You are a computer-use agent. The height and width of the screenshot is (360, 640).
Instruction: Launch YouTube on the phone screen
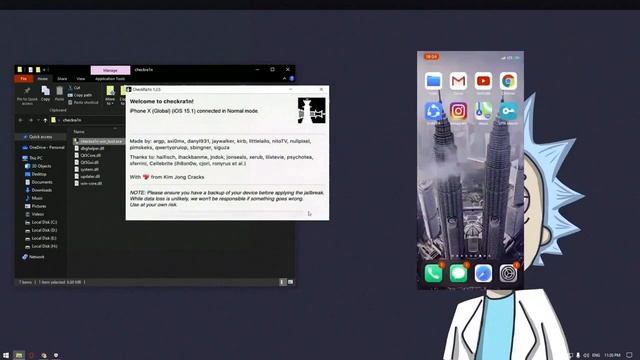coord(483,81)
